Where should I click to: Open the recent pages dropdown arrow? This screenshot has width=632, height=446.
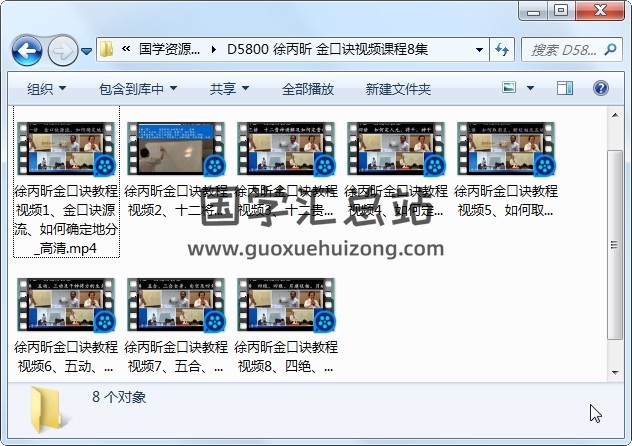(86, 51)
